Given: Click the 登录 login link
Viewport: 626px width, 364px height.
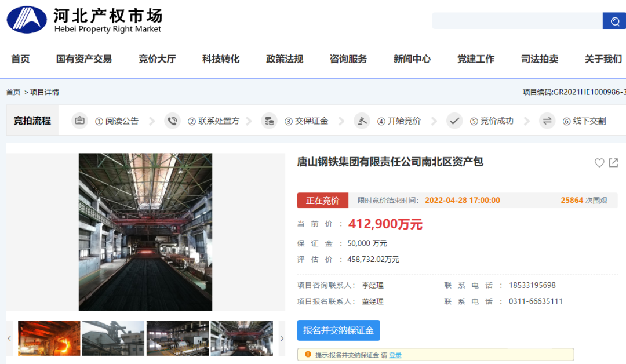Looking at the screenshot, I should (395, 355).
